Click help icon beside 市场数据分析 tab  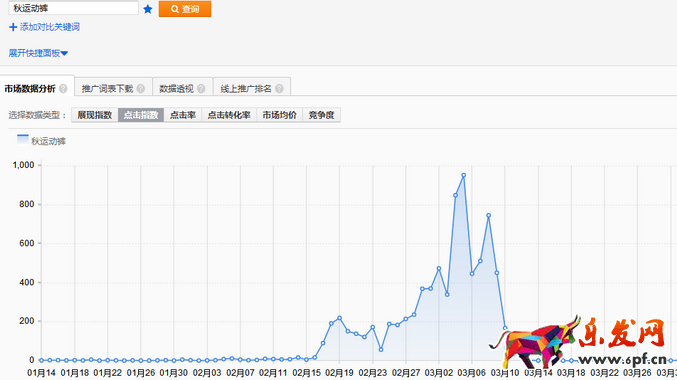(x=63, y=89)
